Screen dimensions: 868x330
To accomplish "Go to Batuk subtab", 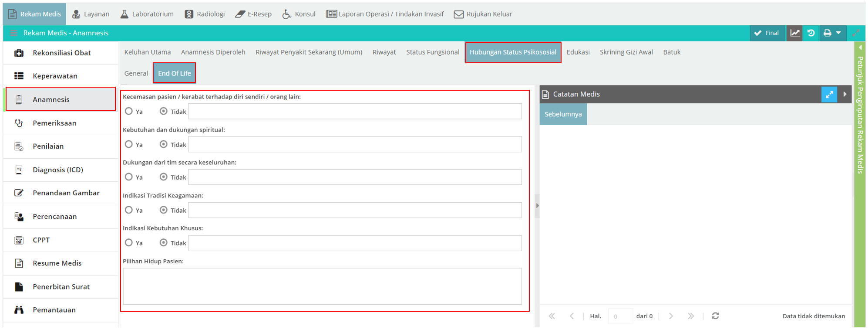I will coord(672,52).
